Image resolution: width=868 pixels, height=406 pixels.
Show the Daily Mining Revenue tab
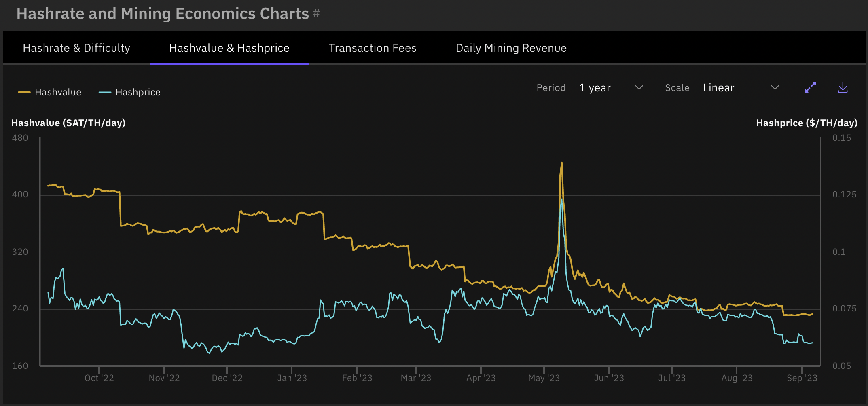click(x=511, y=48)
